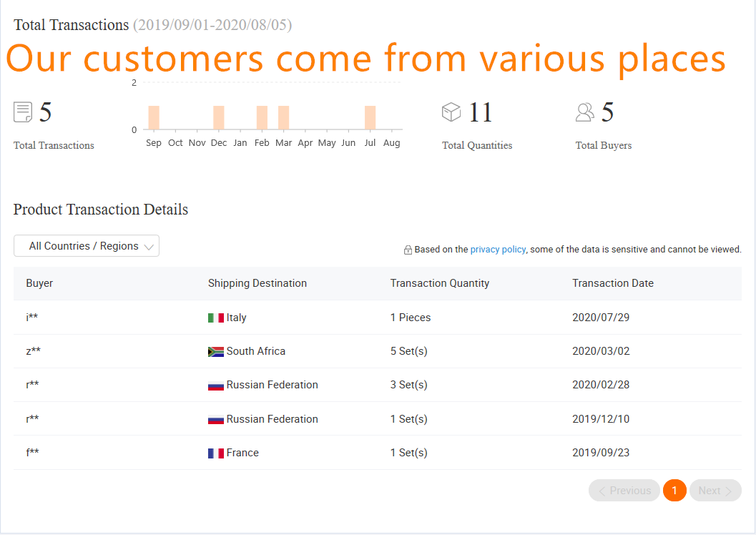The height and width of the screenshot is (535, 756).
Task: Open the privacy policy link
Action: 498,250
